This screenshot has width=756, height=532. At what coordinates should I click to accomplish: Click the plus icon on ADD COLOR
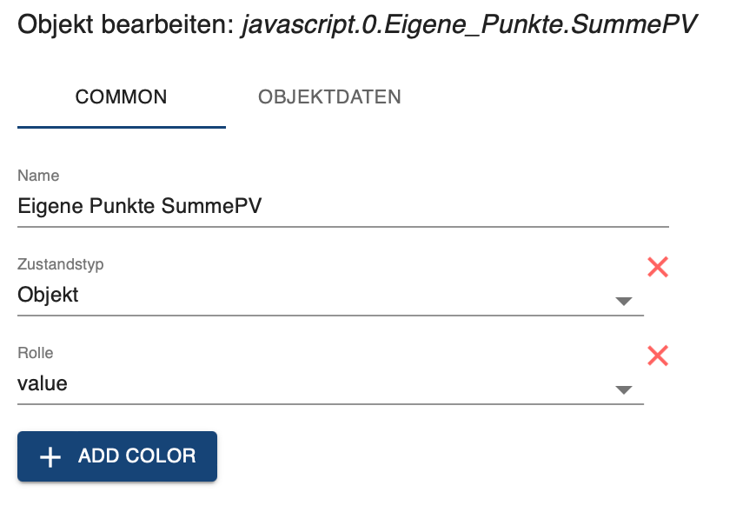(50, 457)
